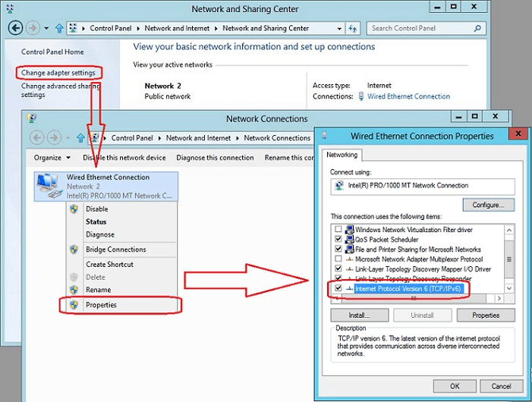
Task: Toggle File and Printer Sharing checkbox
Action: point(338,249)
